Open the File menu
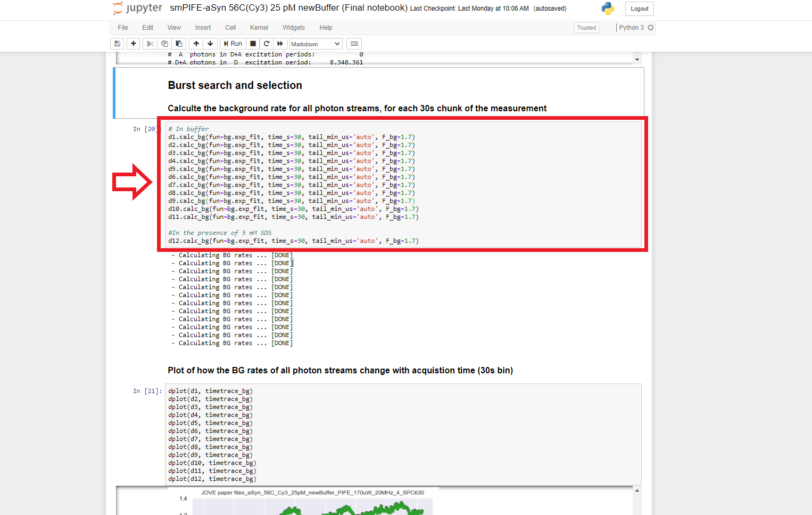Viewport: 812px width, 515px height. pyautogui.click(x=123, y=28)
